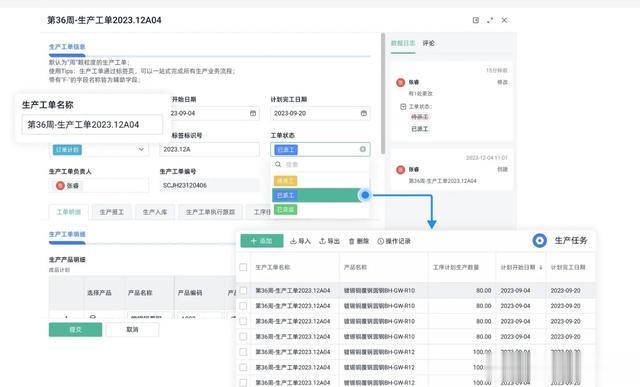The height and width of the screenshot is (387, 640).
Task: Click the 生产工单编号 field SCJH23120406
Action: tap(209, 185)
